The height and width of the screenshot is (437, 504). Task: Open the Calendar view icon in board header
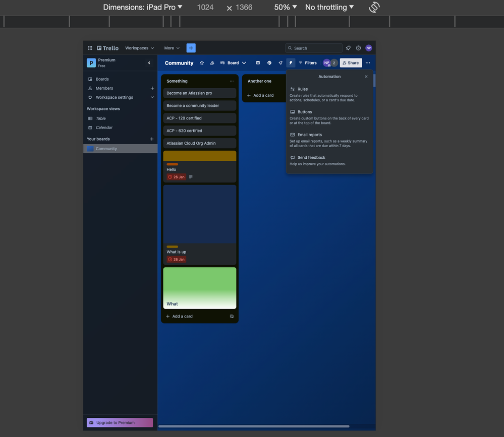point(258,63)
